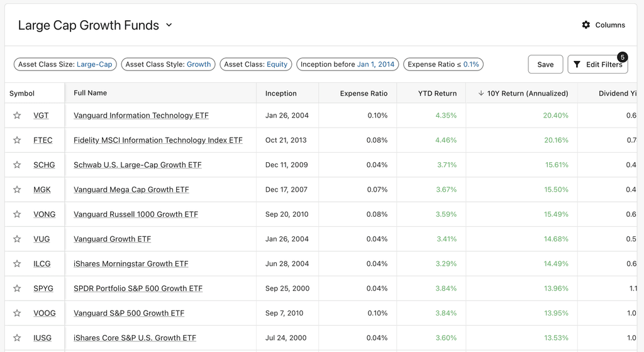Screen dimensions: 644x352
Task: Open the Expense Ratio filter chip
Action: point(443,64)
